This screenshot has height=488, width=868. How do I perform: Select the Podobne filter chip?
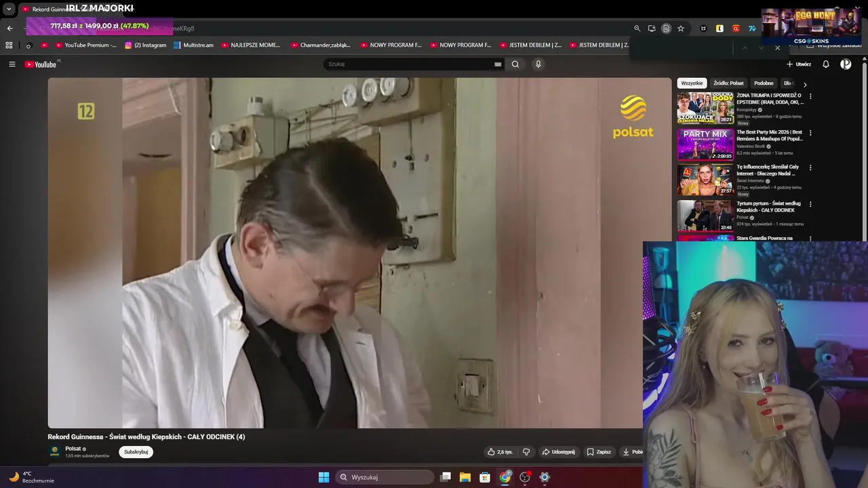click(x=764, y=83)
